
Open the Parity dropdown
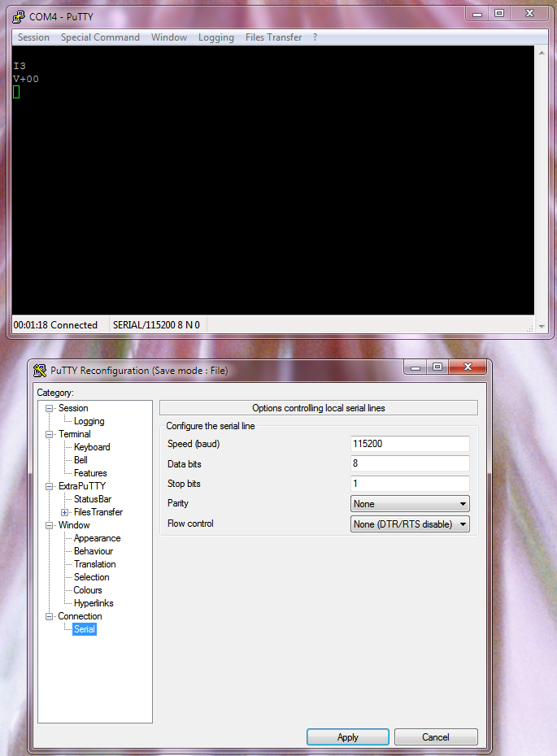[410, 504]
